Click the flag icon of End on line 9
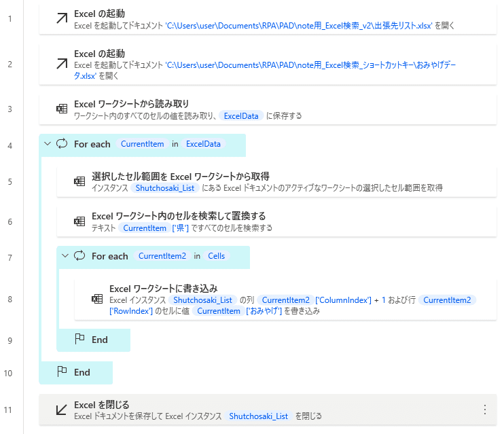Viewport: 504px width, 434px height. point(79,339)
